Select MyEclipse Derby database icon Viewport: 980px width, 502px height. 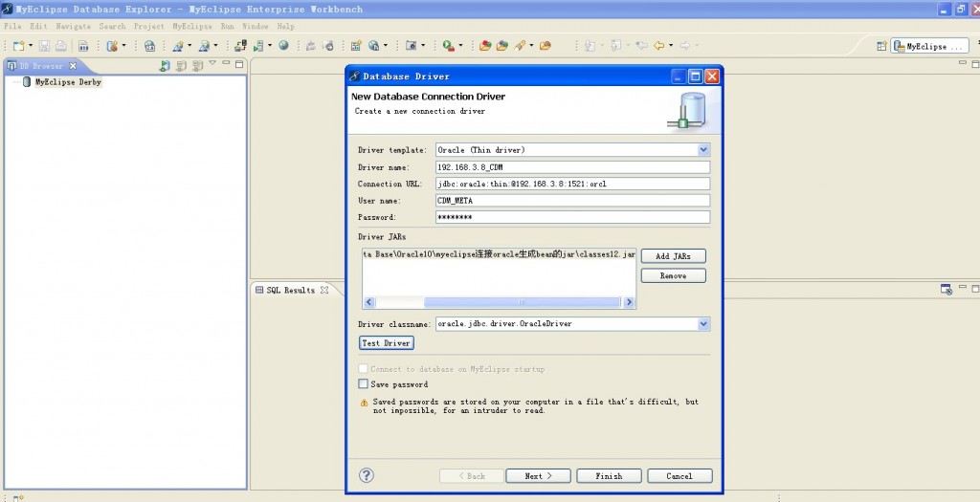pos(26,82)
